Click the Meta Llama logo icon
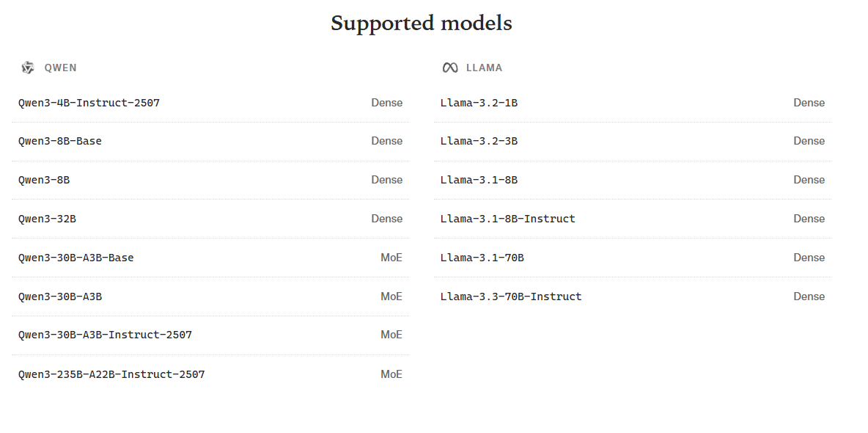Image resolution: width=868 pixels, height=433 pixels. pyautogui.click(x=450, y=68)
